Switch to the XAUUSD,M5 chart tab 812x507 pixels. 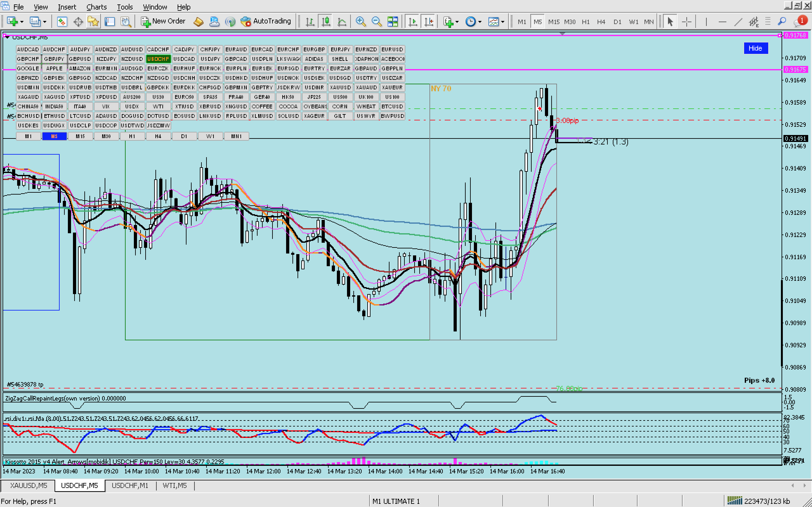click(x=29, y=485)
